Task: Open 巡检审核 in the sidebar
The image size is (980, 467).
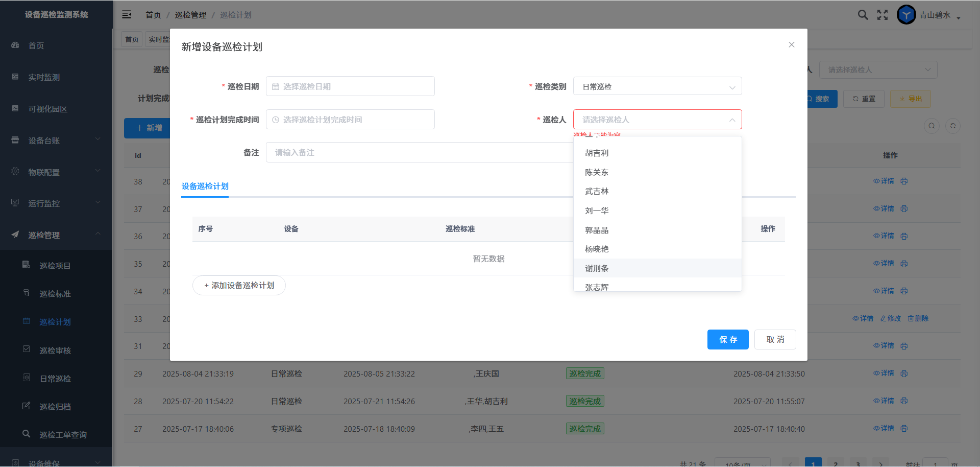Action: tap(55, 351)
